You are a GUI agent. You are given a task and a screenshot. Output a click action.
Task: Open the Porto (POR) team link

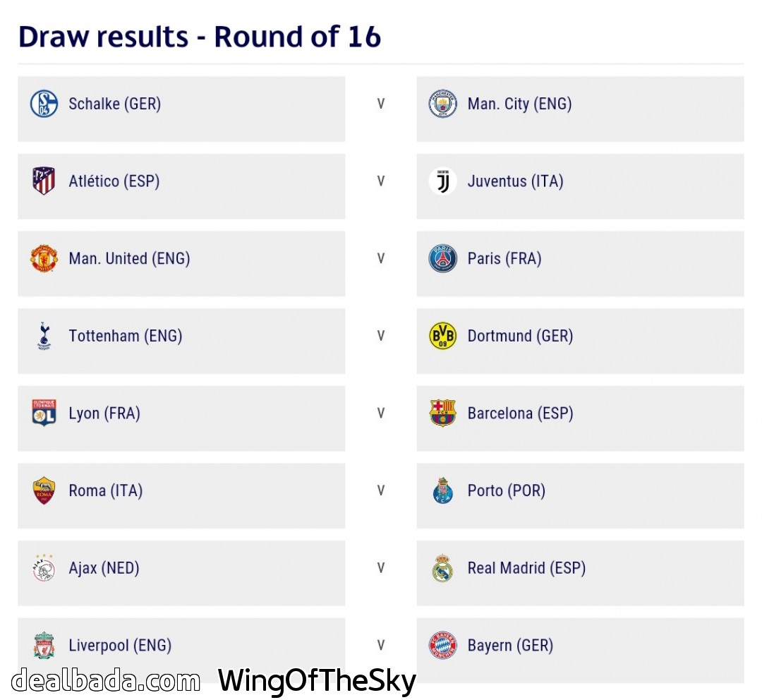[x=506, y=491]
